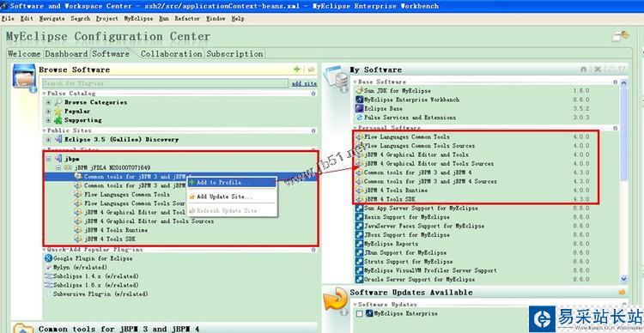644x333 pixels.
Task: Click the add site link
Action: coord(304,84)
